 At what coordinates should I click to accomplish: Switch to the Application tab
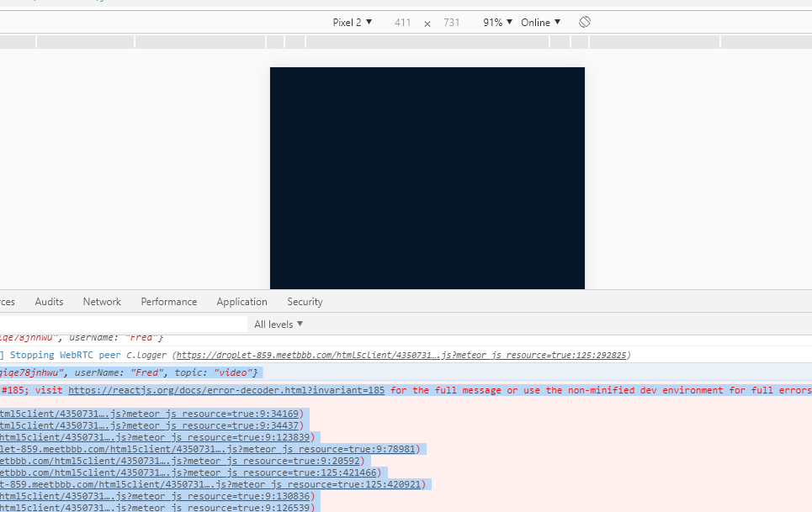coord(241,301)
